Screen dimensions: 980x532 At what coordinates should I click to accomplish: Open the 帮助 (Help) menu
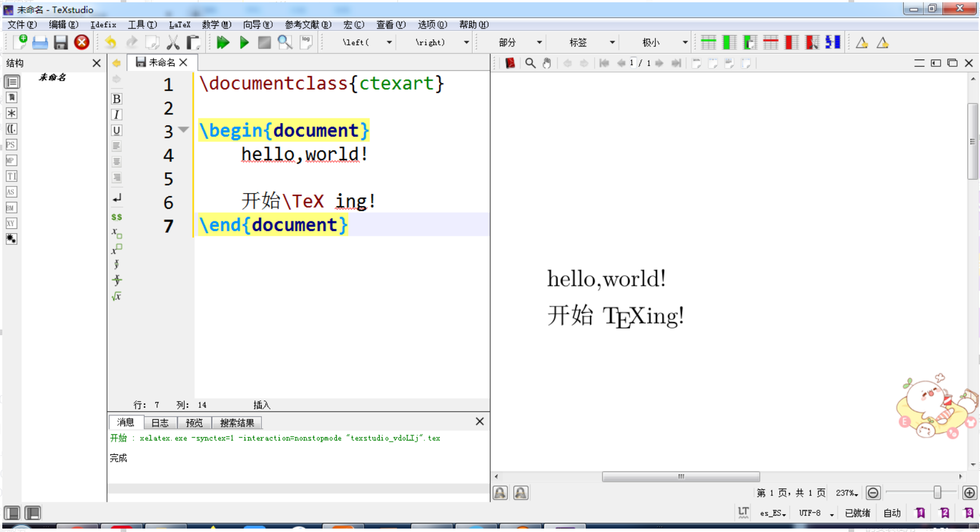tap(474, 25)
